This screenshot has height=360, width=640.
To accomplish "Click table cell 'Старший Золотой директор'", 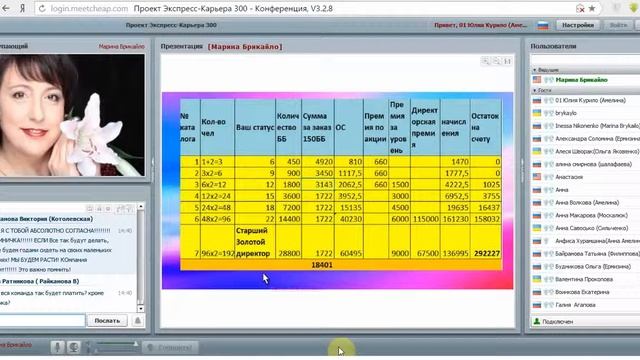I will click(255, 242).
